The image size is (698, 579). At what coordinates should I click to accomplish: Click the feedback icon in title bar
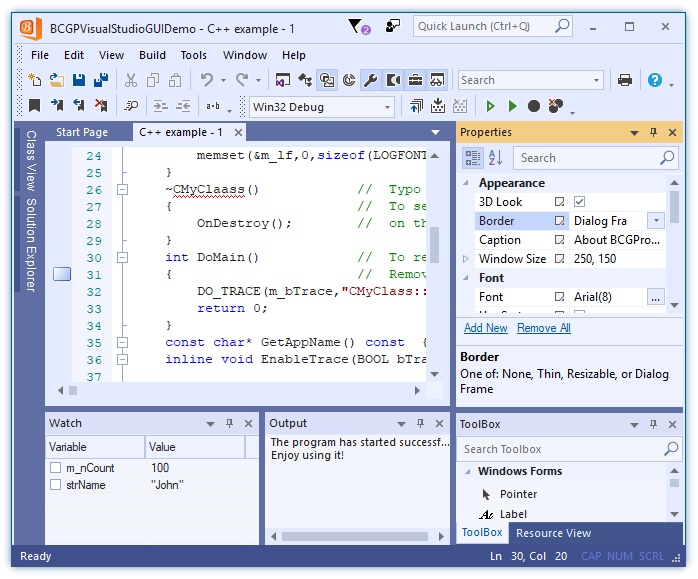pyautogui.click(x=393, y=26)
